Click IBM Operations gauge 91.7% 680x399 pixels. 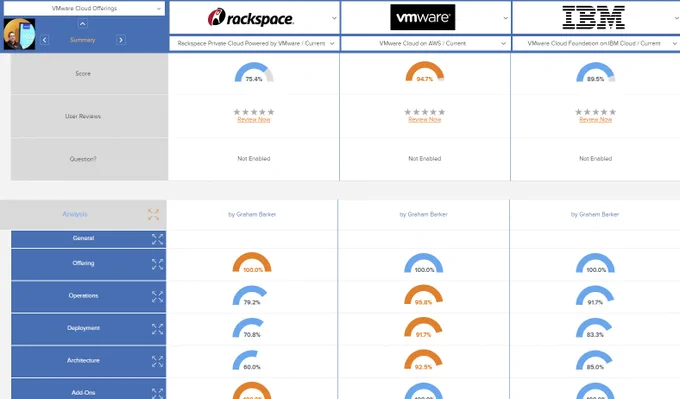(595, 296)
